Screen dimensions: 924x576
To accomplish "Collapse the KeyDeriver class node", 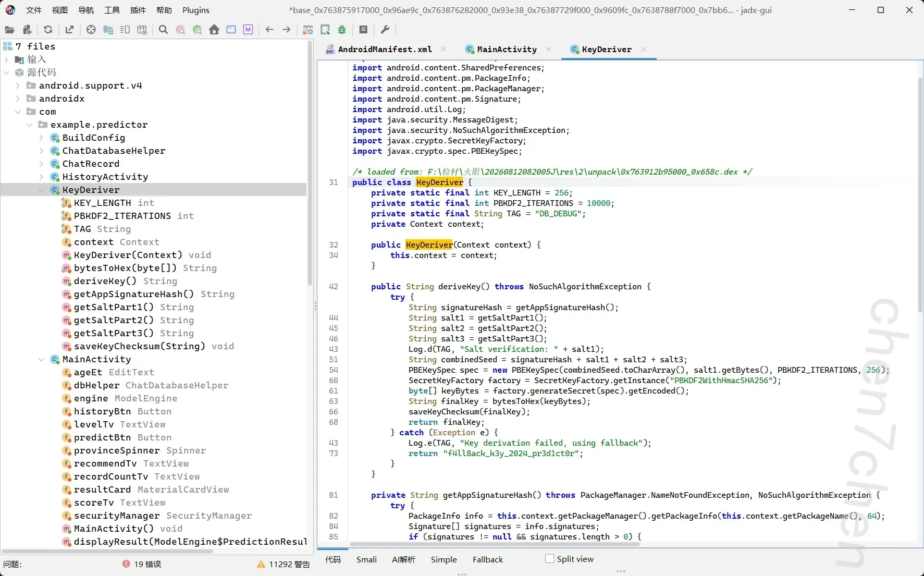I will [x=42, y=190].
